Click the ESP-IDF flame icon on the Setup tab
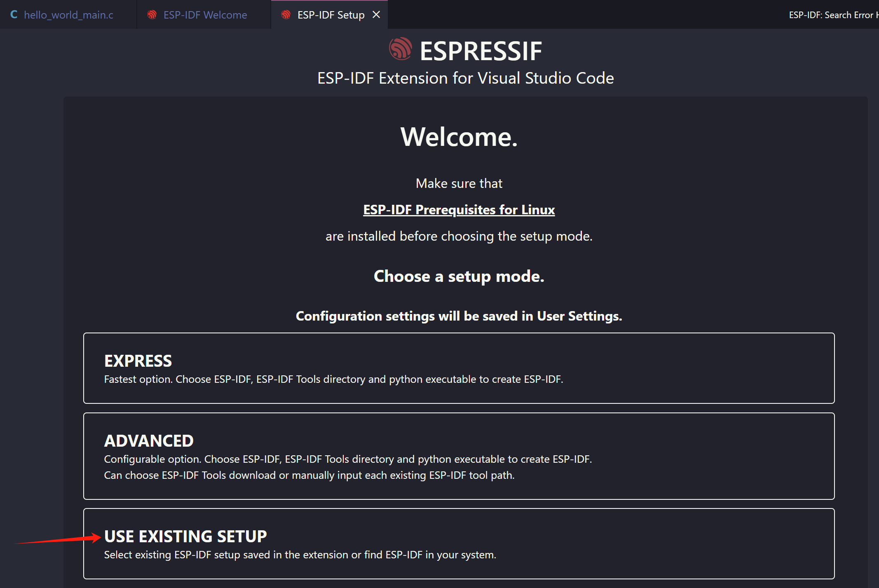Image resolution: width=879 pixels, height=588 pixels. [x=286, y=14]
